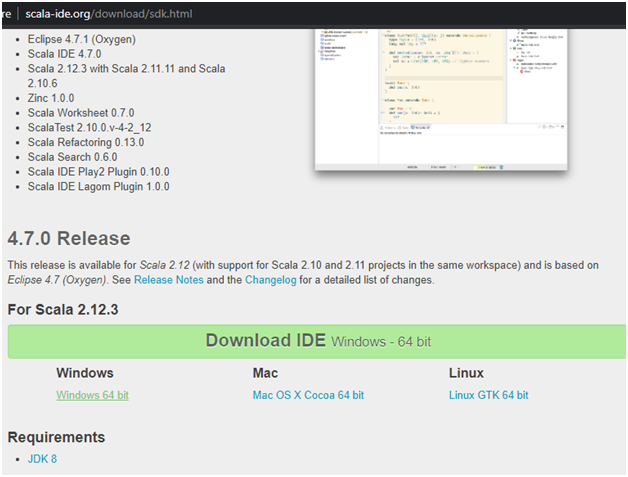Viewport: 628px width, 477px height.
Task: Click the 'Linux' column heading
Action: pyautogui.click(x=466, y=373)
